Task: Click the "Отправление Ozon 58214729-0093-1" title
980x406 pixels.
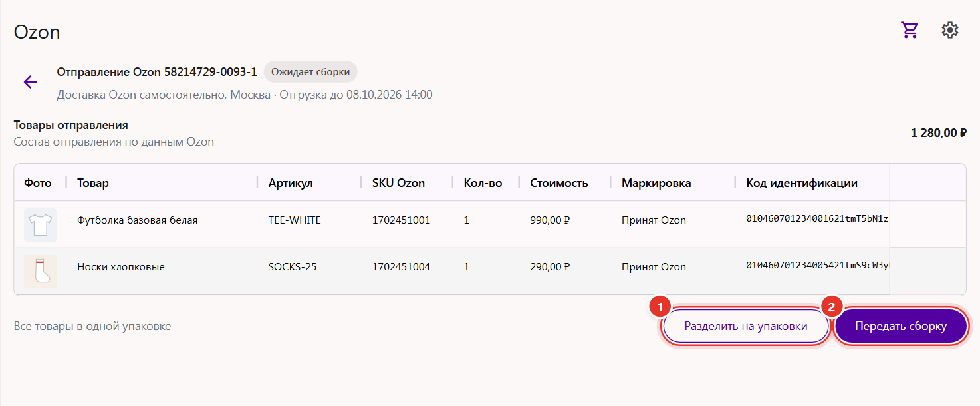Action: (157, 72)
